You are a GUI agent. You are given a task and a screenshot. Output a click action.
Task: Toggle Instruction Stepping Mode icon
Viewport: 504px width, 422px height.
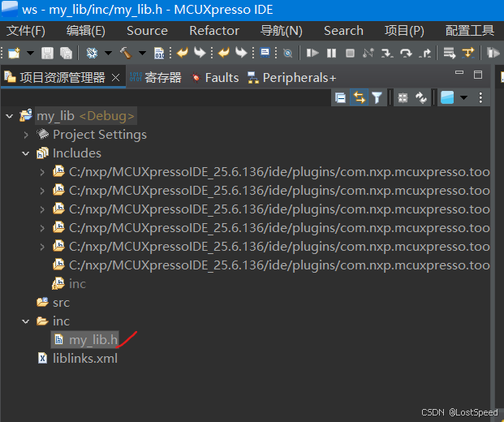tap(468, 53)
